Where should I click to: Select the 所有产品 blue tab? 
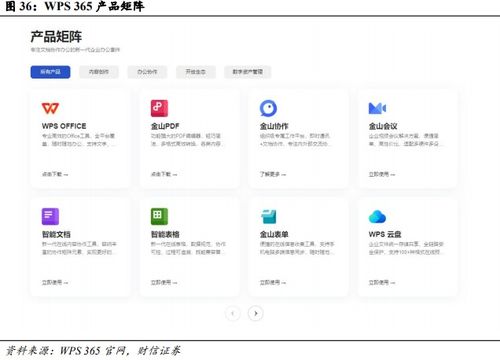(50, 72)
